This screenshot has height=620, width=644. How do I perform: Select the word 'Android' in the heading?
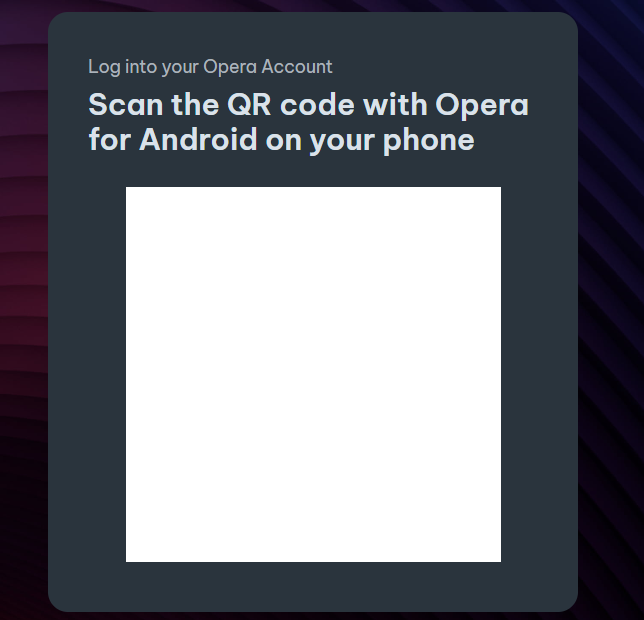click(x=198, y=140)
